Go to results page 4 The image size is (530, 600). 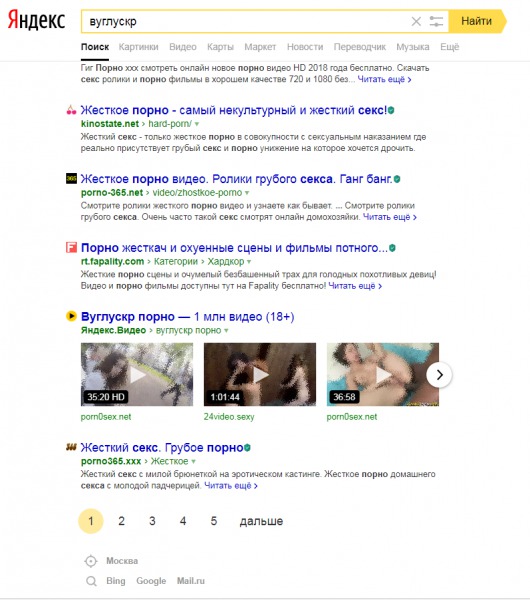tap(183, 521)
